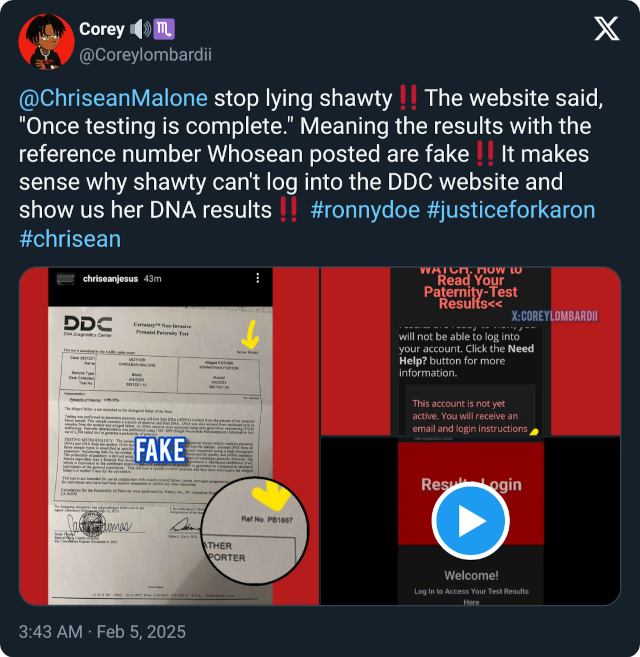Image resolution: width=640 pixels, height=657 pixels.
Task: Click the Corey display name
Action: coord(102,29)
